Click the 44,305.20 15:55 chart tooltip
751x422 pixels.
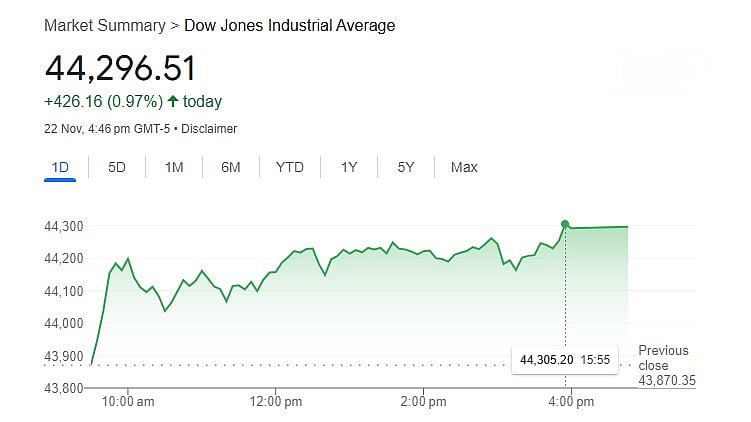[565, 358]
